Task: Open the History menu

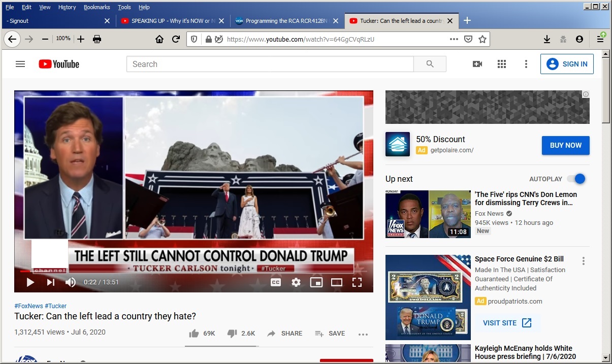Action: [67, 7]
